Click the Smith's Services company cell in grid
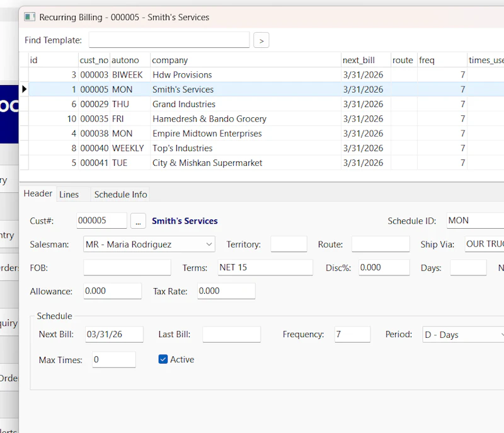This screenshot has height=433, width=504. (x=246, y=89)
